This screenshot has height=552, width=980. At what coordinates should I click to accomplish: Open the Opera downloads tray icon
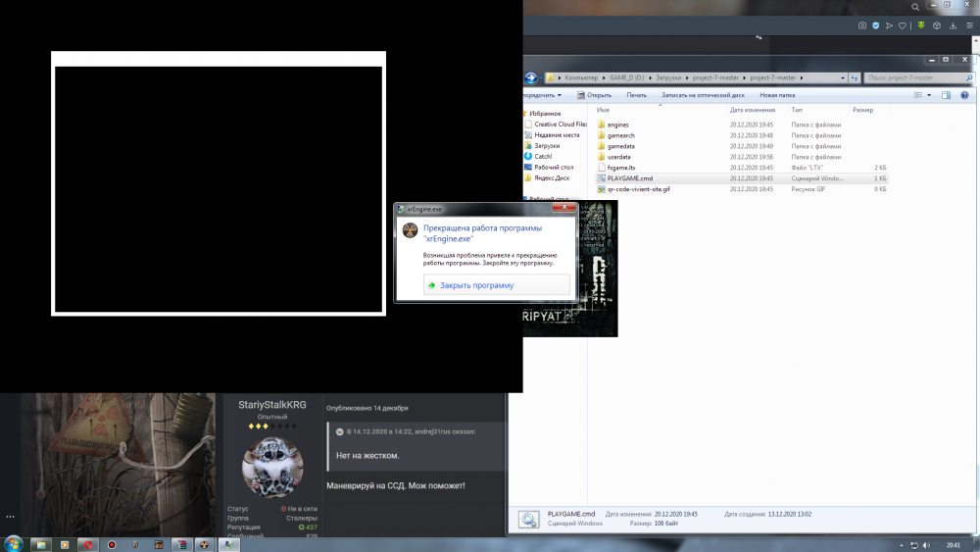point(953,25)
